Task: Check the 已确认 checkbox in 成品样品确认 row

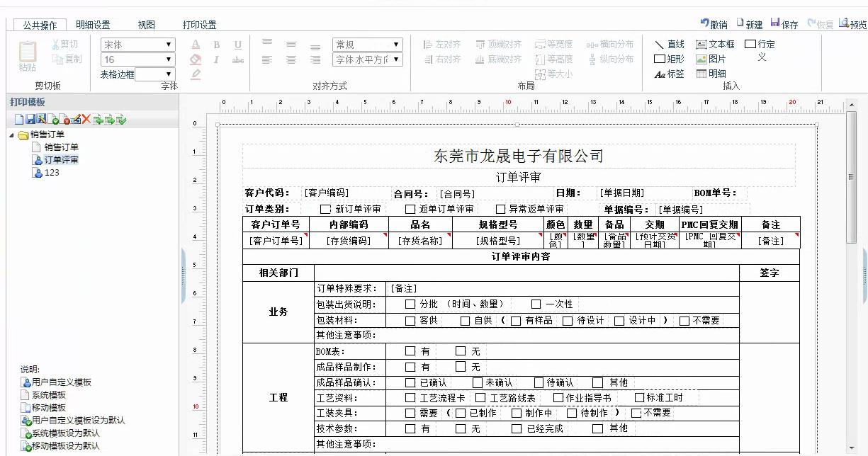Action: (410, 383)
